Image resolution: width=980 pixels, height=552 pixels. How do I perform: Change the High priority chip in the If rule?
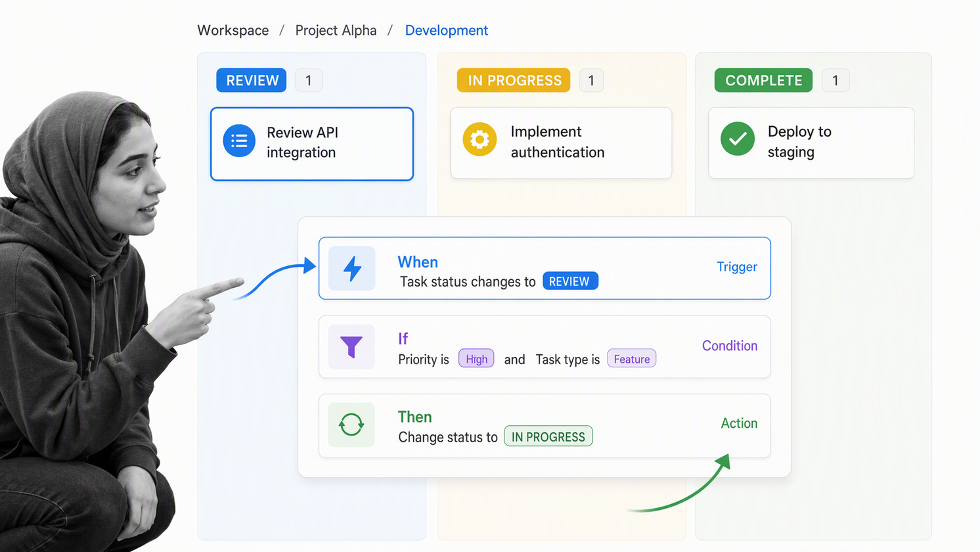pos(476,359)
